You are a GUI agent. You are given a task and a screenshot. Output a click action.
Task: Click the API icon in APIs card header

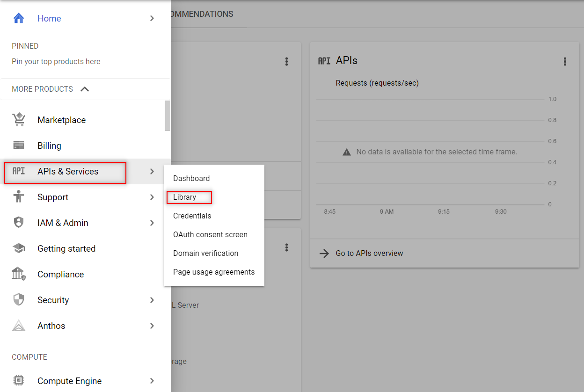(x=324, y=61)
